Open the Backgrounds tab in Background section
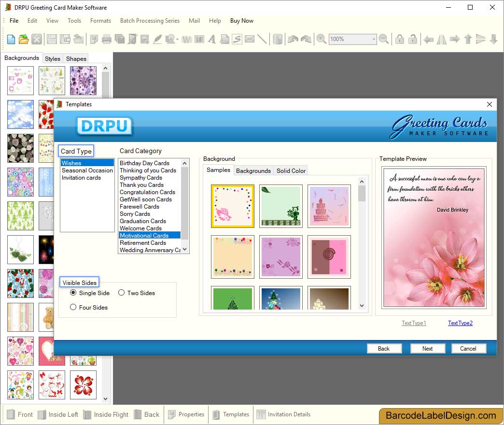 pos(253,170)
